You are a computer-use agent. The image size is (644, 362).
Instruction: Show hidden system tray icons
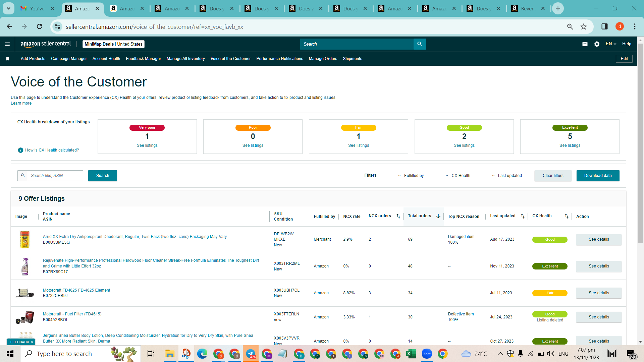pos(500,354)
